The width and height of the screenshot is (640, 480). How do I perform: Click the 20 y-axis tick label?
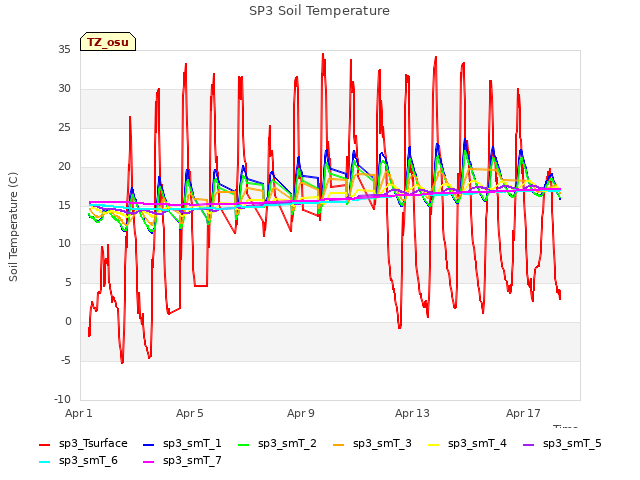tap(64, 167)
